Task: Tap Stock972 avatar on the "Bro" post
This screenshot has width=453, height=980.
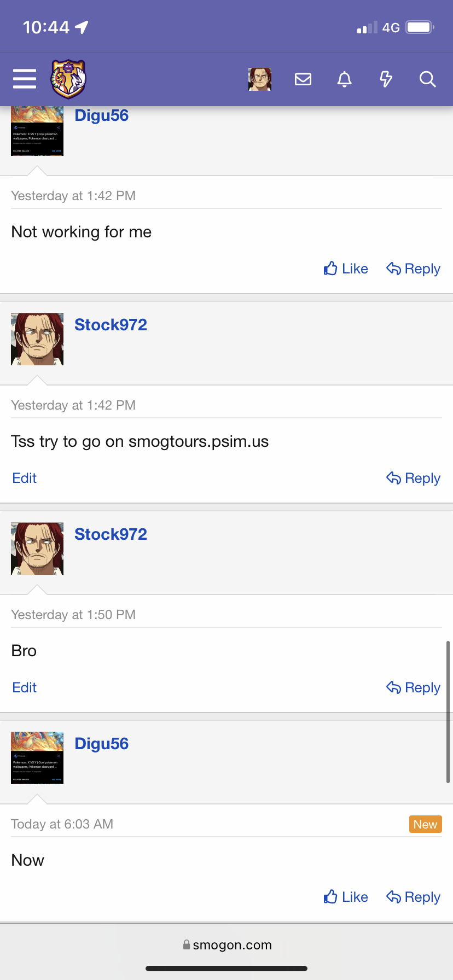Action: [x=37, y=549]
